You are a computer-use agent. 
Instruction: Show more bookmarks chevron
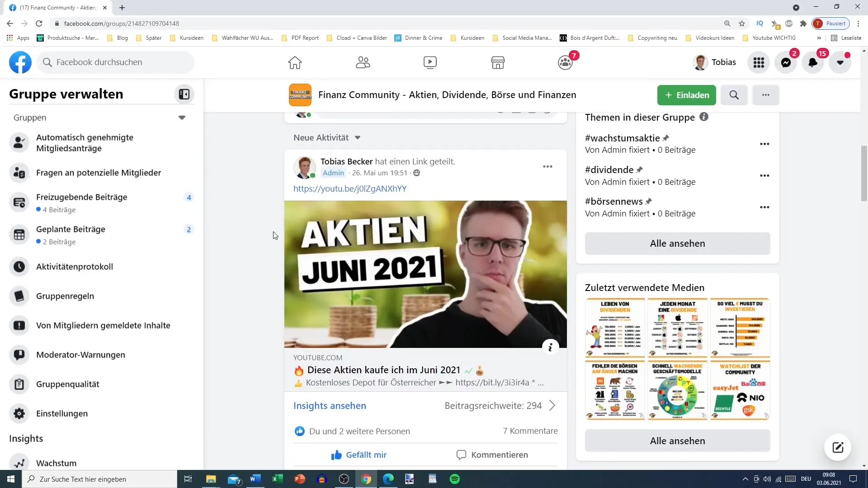coord(819,38)
